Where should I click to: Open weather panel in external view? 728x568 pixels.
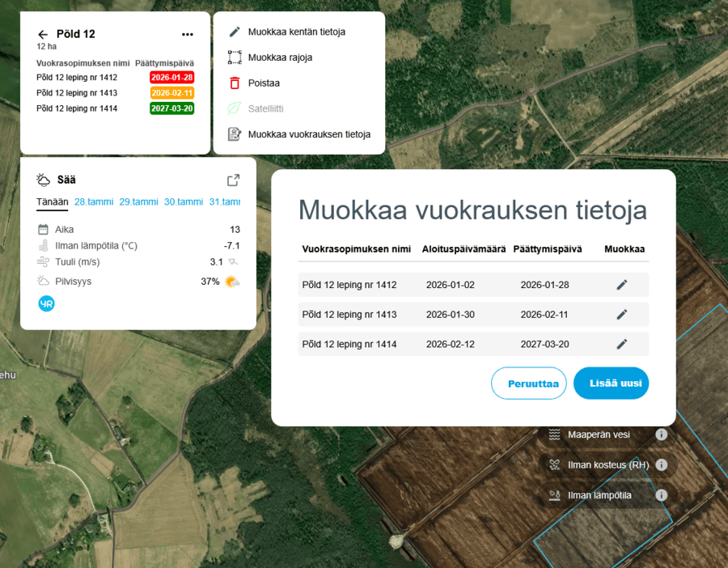point(233,180)
